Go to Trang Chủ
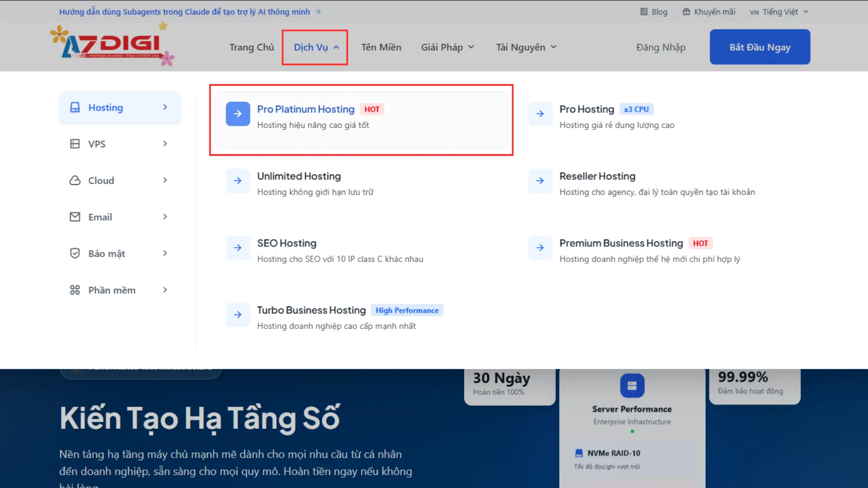 (251, 47)
